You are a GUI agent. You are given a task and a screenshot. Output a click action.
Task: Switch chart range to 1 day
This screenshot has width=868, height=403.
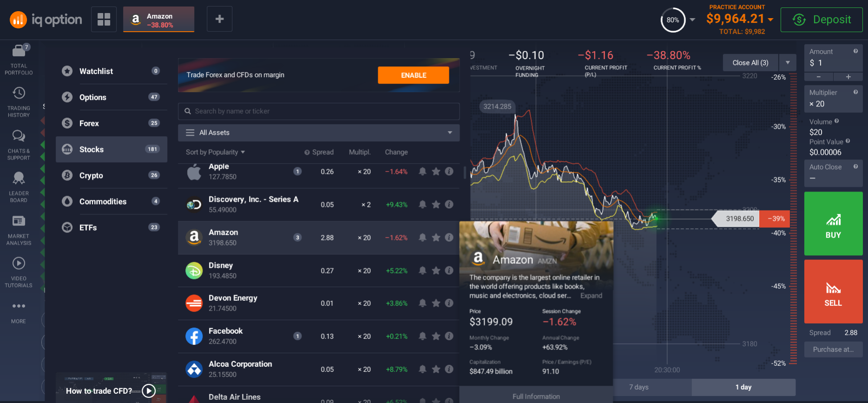743,387
